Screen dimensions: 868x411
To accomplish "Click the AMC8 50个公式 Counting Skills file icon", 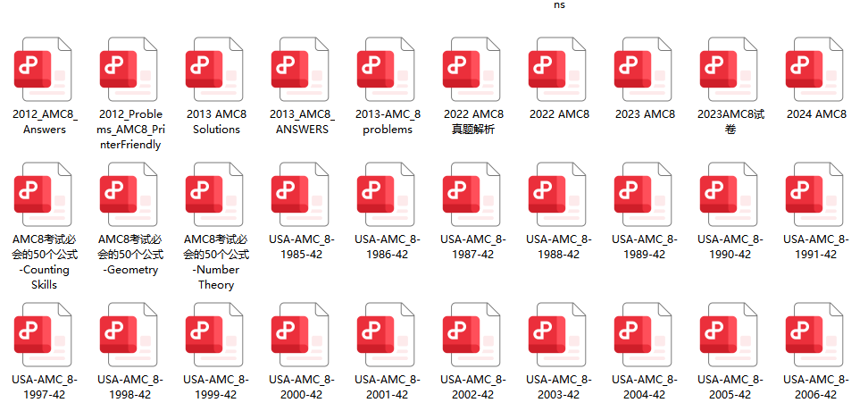I will pyautogui.click(x=45, y=194).
